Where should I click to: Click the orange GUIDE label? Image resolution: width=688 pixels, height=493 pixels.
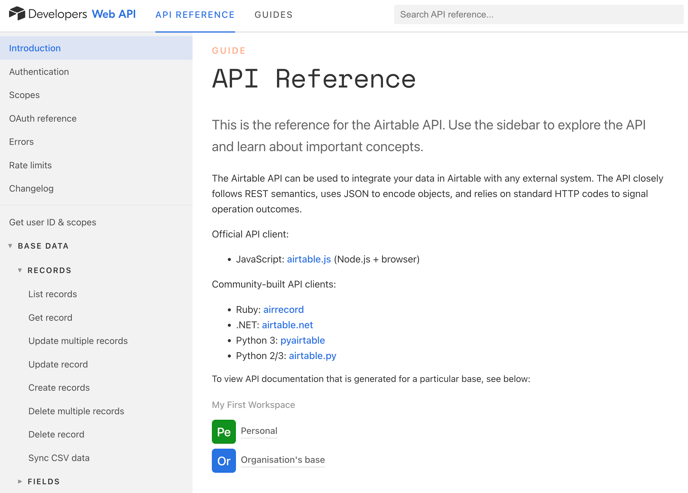pos(229,50)
